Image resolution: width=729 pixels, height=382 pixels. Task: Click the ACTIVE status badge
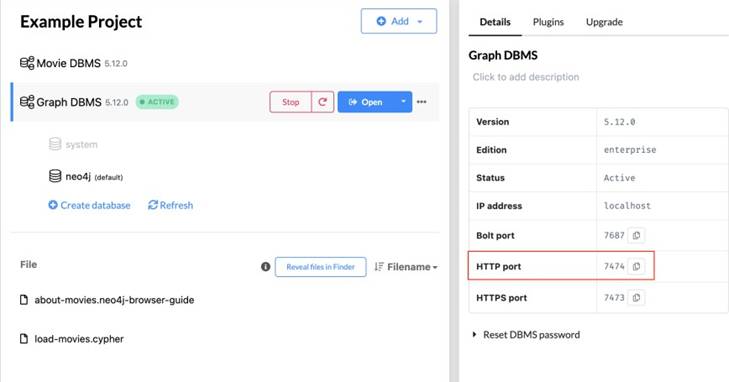(x=157, y=102)
